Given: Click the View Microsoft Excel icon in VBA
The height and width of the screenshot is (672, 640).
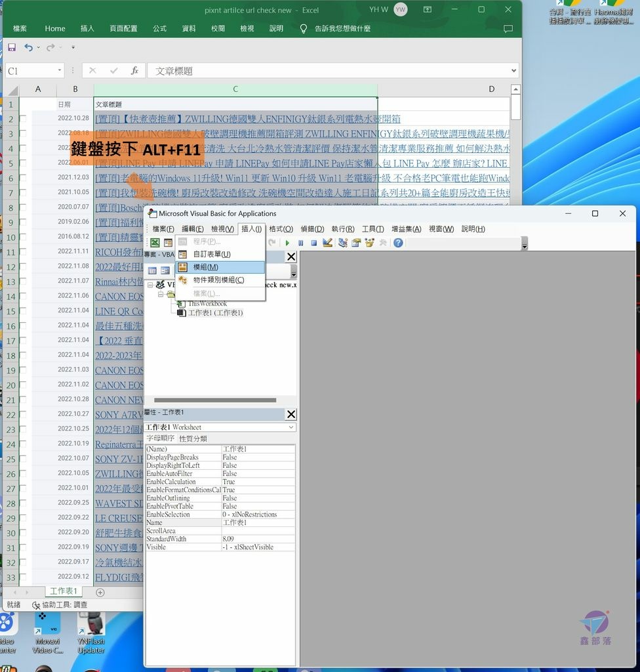Looking at the screenshot, I should [155, 243].
